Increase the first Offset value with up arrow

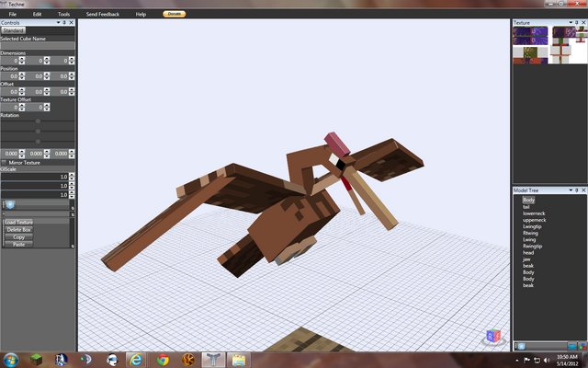click(x=22, y=90)
